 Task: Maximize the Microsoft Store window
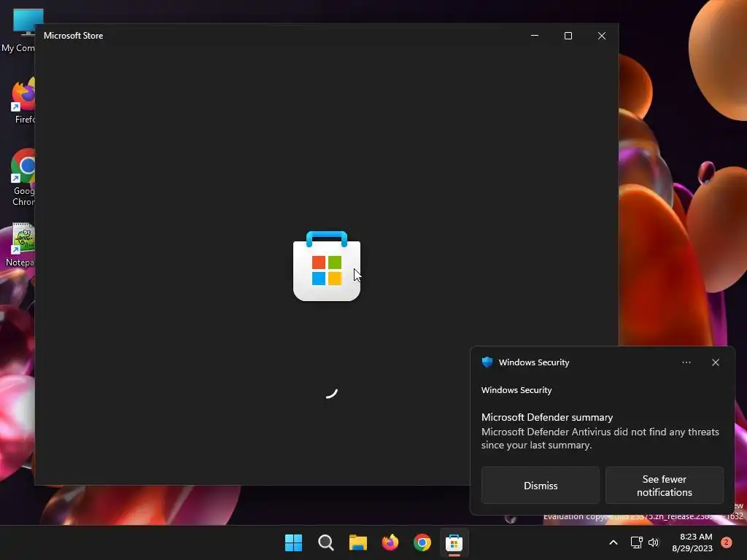tap(568, 36)
